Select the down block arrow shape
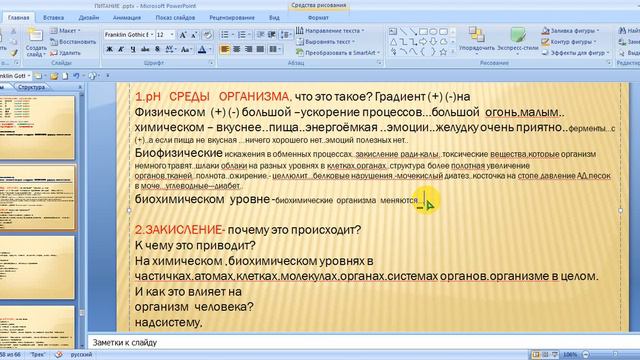This screenshot has height=360, width=640. [433, 42]
